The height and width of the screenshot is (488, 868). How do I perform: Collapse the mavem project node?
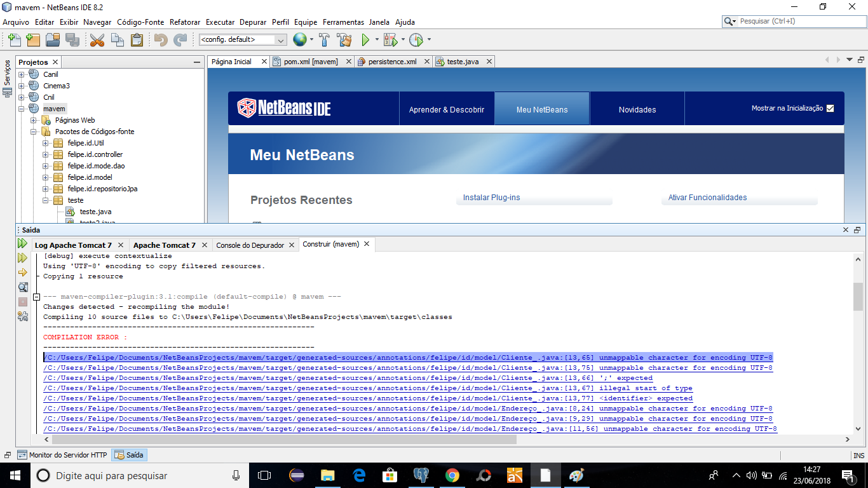[22, 109]
